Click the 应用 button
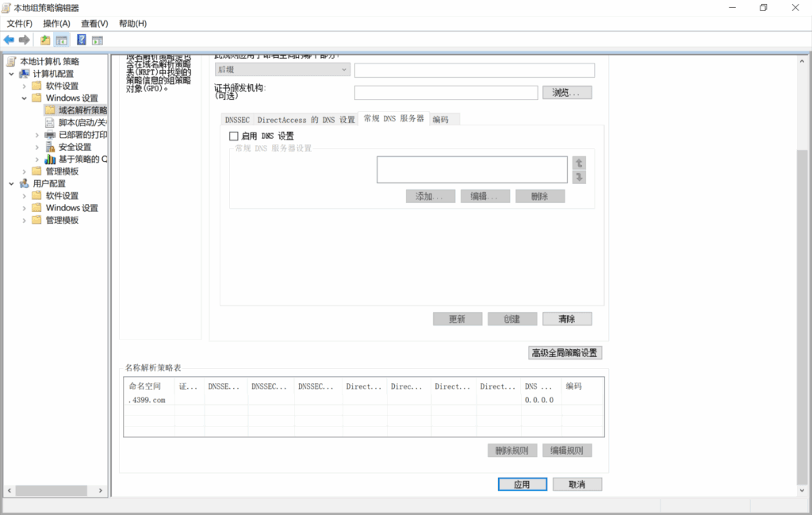 (x=522, y=484)
